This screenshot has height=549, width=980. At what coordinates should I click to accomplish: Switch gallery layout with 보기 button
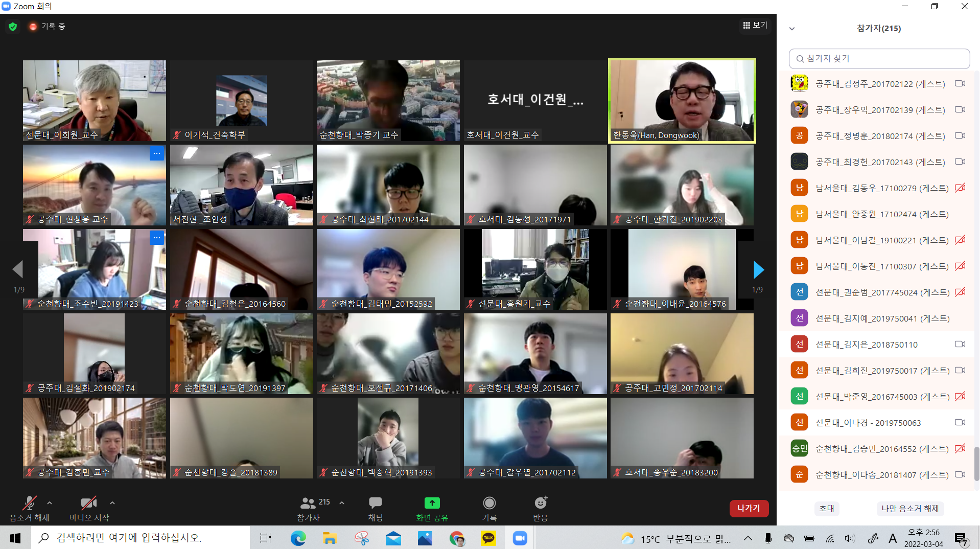pos(755,25)
